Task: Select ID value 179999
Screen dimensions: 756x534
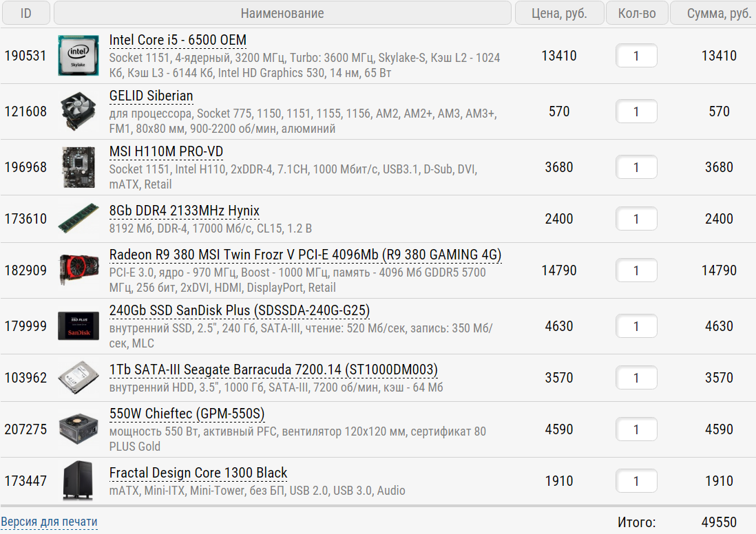Action: [x=25, y=326]
